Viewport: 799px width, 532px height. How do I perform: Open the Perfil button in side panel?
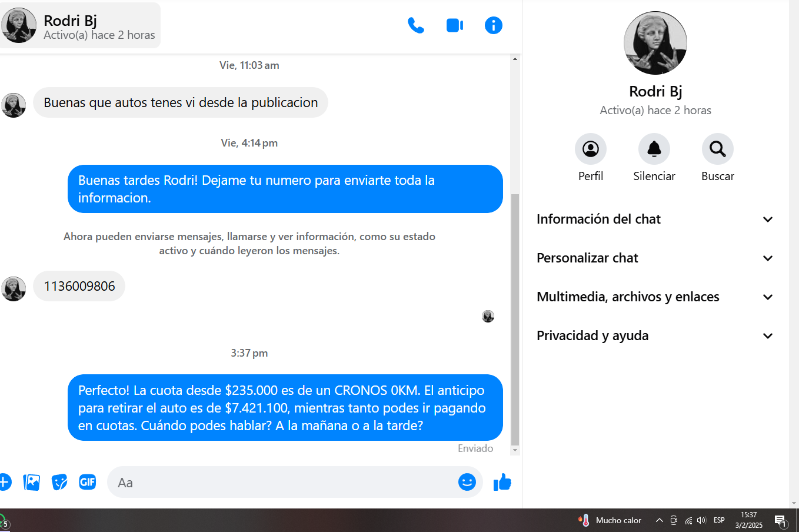point(590,149)
